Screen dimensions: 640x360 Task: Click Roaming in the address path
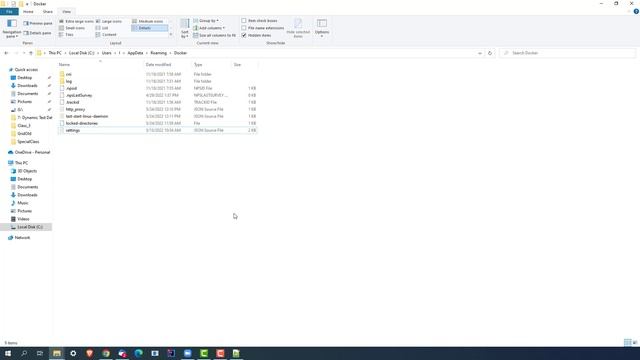pos(158,53)
